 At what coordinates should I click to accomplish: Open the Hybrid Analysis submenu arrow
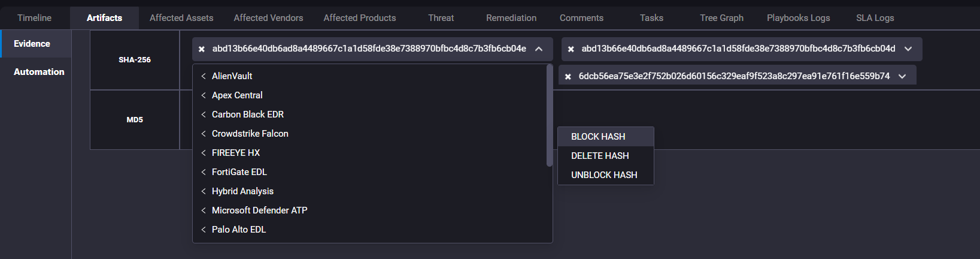coord(204,191)
